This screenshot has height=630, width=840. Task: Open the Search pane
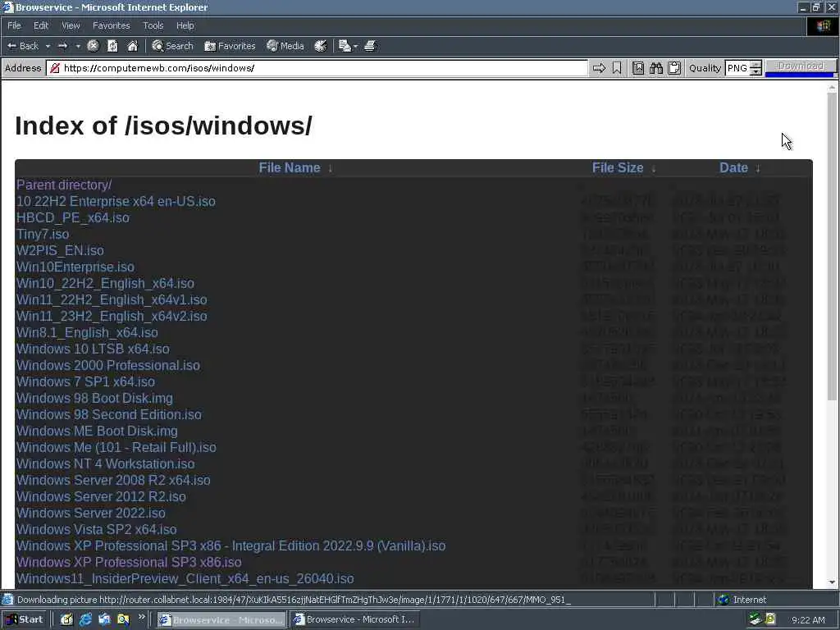click(172, 46)
